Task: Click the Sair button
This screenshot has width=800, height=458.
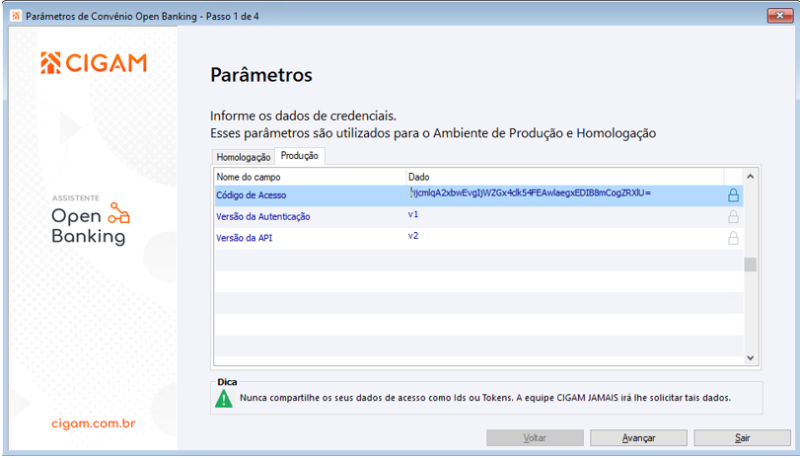Action: [x=742, y=438]
